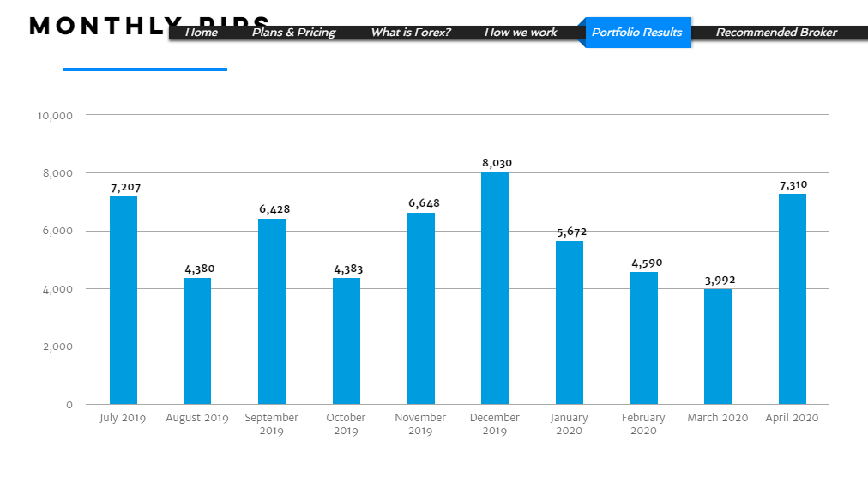Click the 7,207 value label
Viewport: 868px width, 489px height.
126,188
